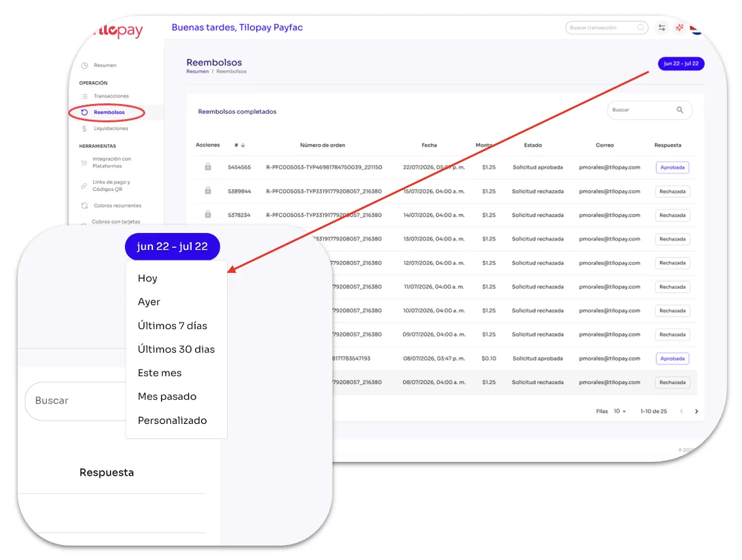Click Aprobada button for order 5454565
This screenshot has width=742, height=560.
pos(673,167)
